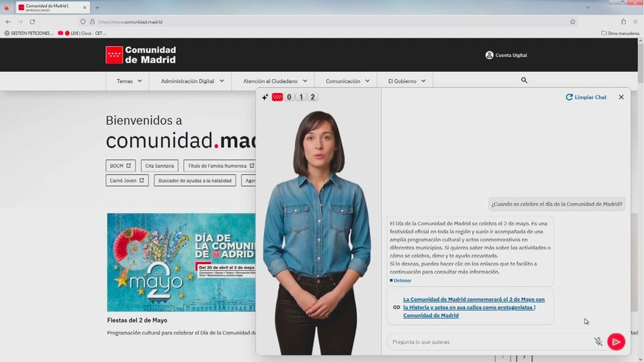Select avatar option 1

pos(301,97)
